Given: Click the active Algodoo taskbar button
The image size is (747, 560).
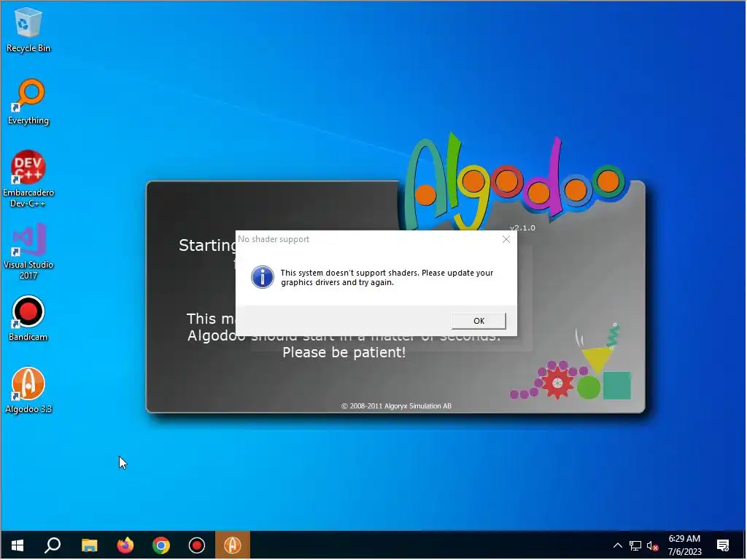Looking at the screenshot, I should (x=233, y=545).
